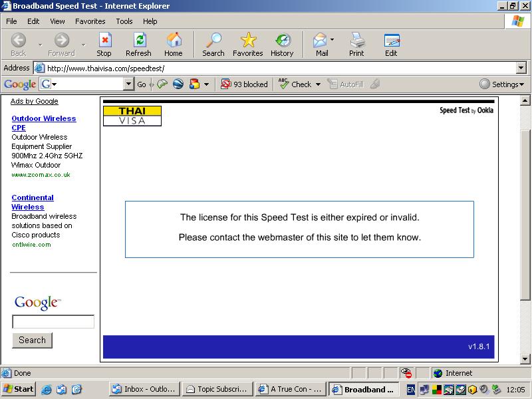Switch to Topic Subscri... taskbar window
The width and height of the screenshot is (532, 399).
(x=217, y=389)
